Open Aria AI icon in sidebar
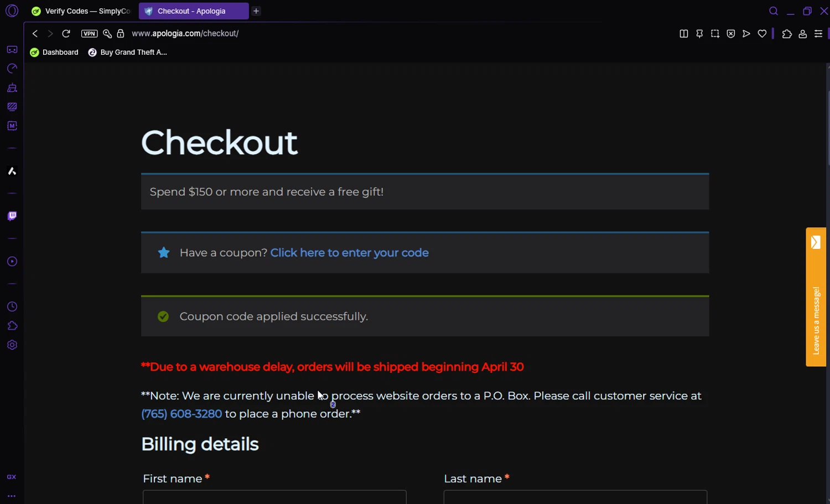 [x=12, y=171]
